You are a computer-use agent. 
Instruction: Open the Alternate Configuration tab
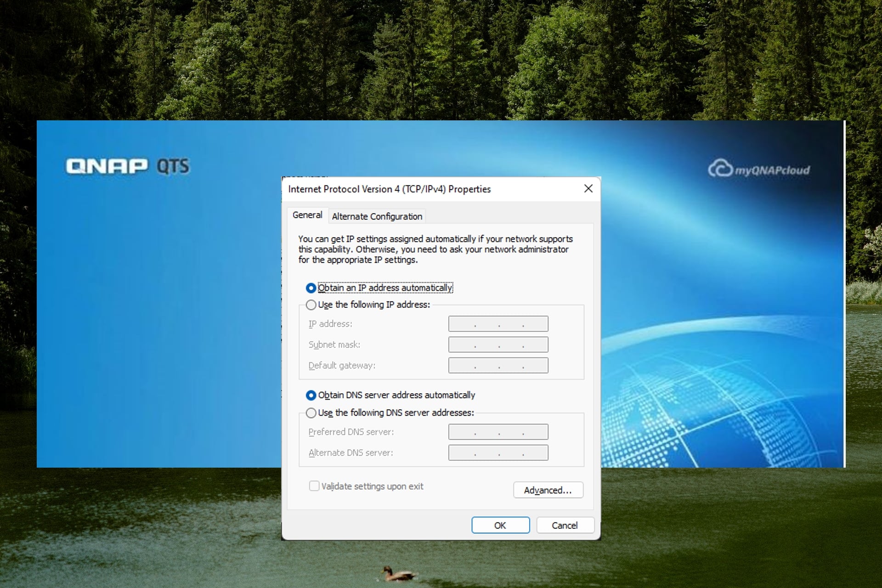pos(377,216)
